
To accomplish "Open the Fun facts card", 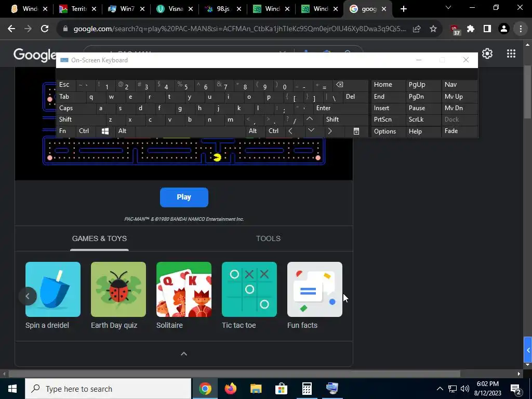I will pos(314,296).
